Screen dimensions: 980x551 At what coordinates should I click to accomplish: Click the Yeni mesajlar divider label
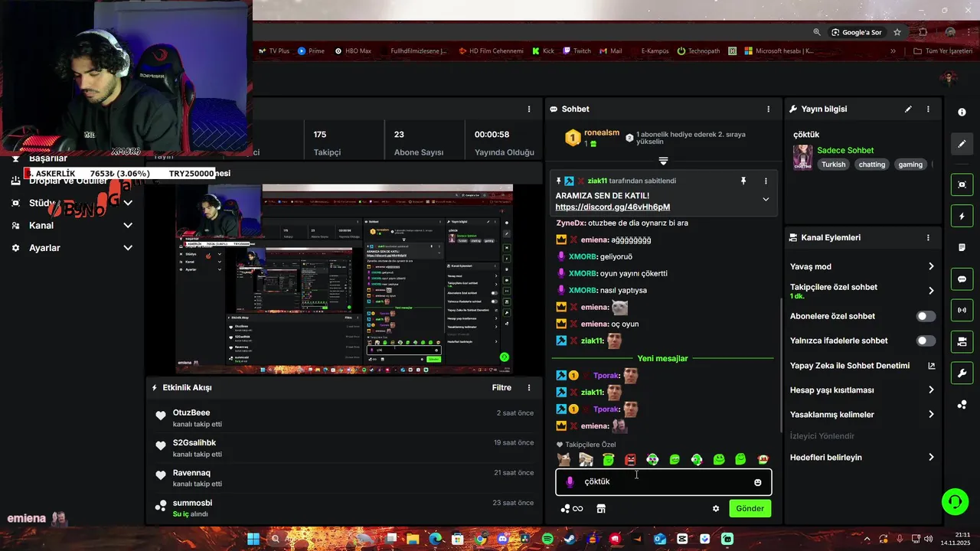point(662,358)
